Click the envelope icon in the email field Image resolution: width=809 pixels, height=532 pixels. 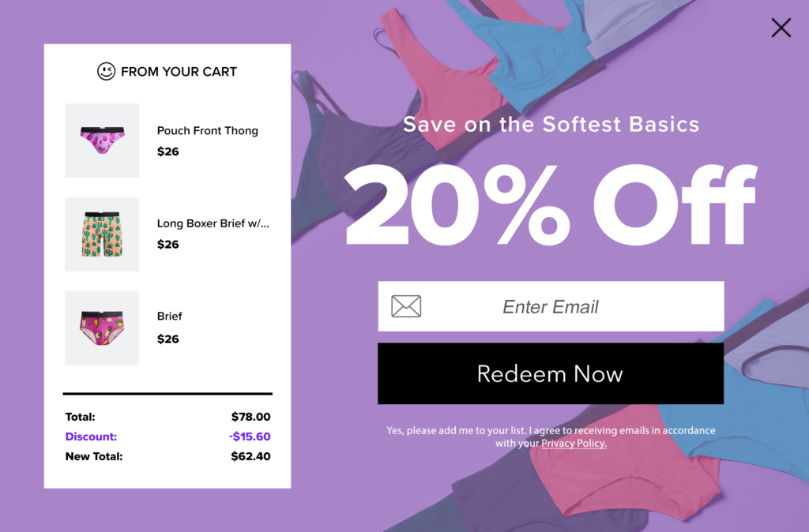(405, 305)
